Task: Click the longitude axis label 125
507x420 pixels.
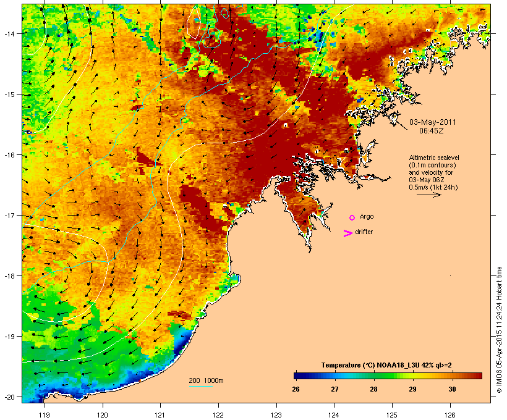Action: (x=392, y=415)
